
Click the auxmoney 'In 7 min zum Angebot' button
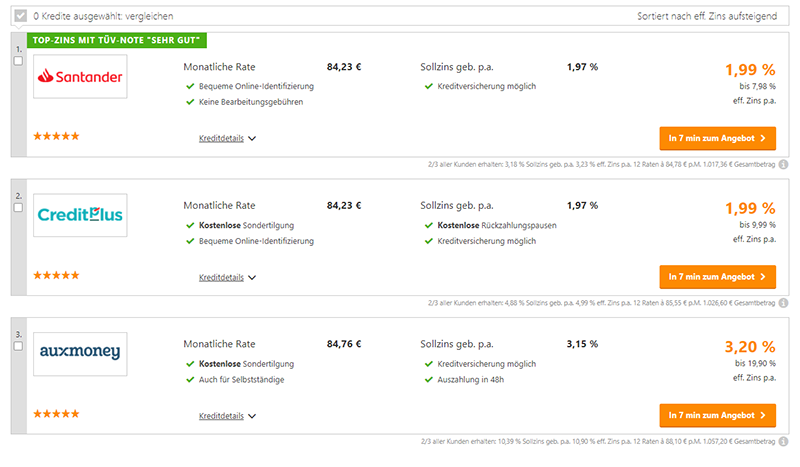[717, 415]
